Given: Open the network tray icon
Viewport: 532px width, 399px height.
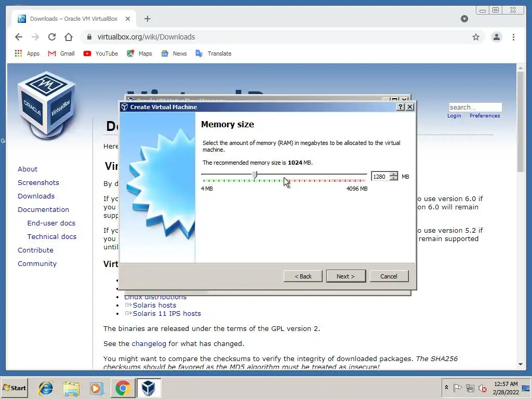Looking at the screenshot, I should pos(470,388).
